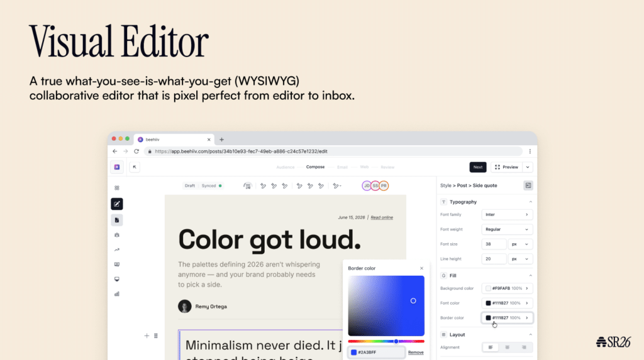Click the Fill section droplet icon

point(443,276)
